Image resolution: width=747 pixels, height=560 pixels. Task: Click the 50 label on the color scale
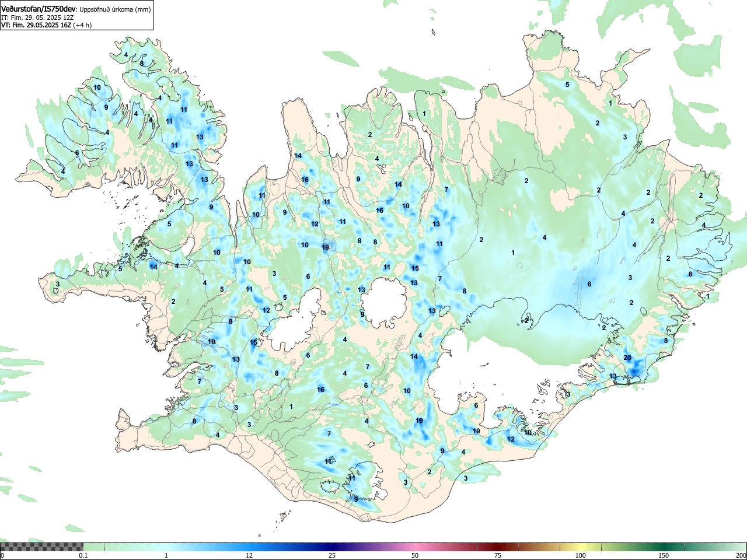(414, 555)
